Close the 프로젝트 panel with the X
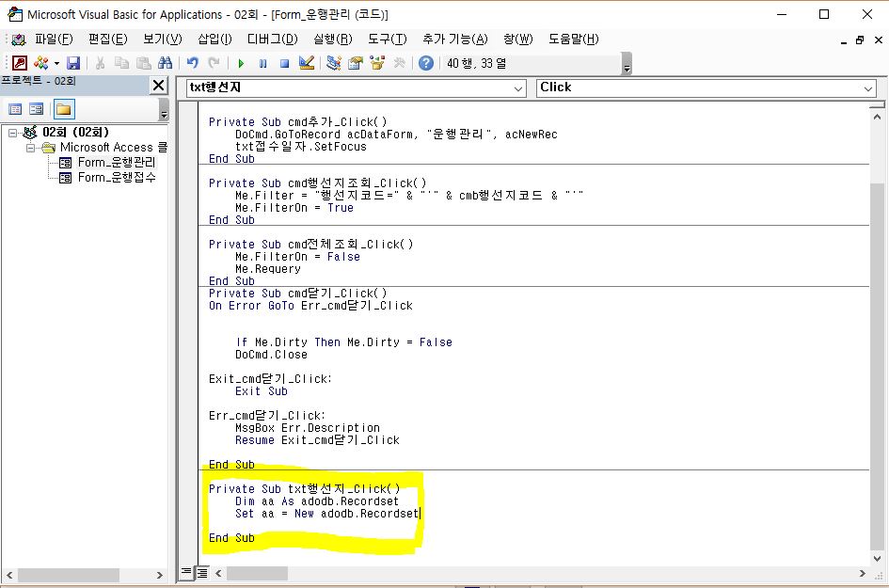 pos(159,86)
